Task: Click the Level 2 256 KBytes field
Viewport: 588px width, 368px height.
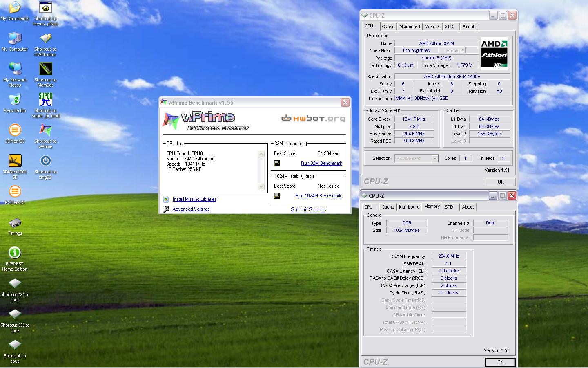Action: click(489, 134)
